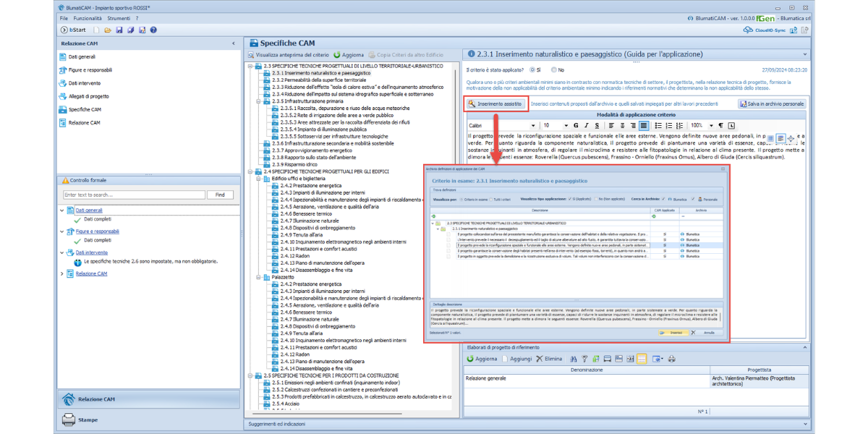Click the Controllo formale search field
Screen dimensions: 868x434
pyautogui.click(x=133, y=195)
